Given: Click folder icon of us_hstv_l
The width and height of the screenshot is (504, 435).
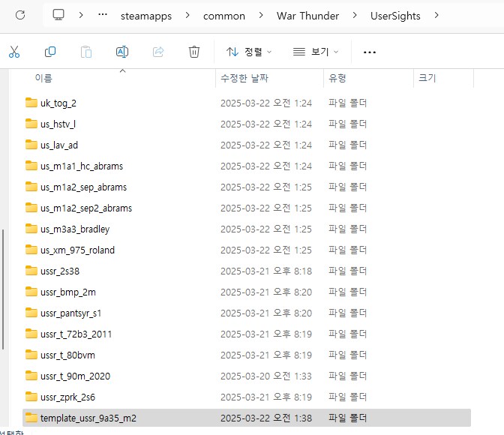Looking at the screenshot, I should [31, 124].
